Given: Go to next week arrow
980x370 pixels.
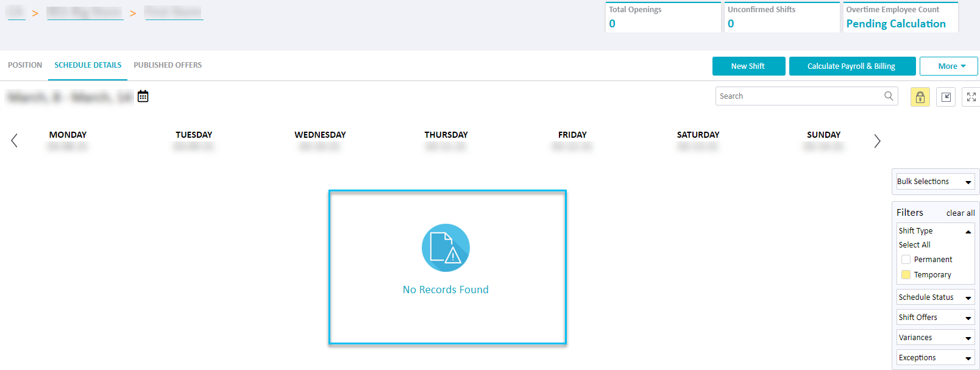Looking at the screenshot, I should 877,141.
